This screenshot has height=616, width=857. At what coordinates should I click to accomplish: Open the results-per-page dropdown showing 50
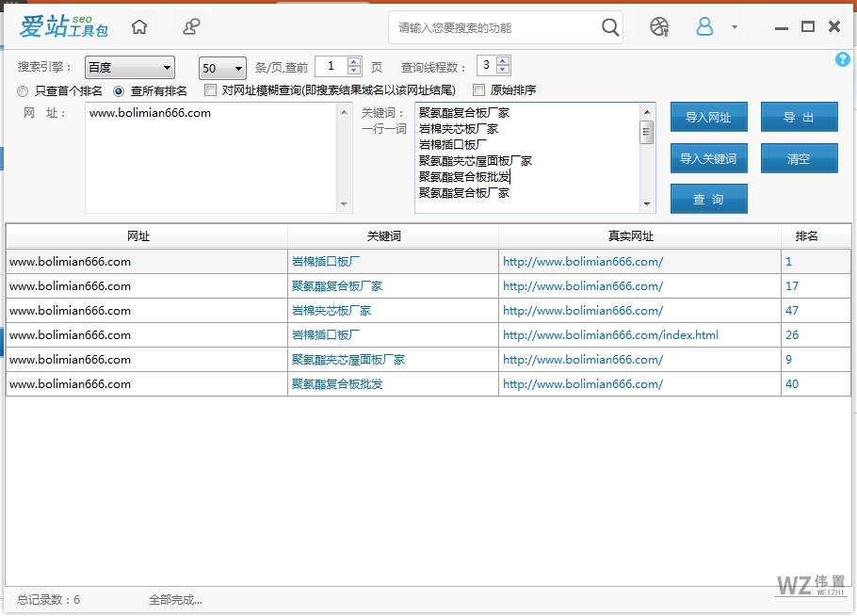(x=221, y=67)
